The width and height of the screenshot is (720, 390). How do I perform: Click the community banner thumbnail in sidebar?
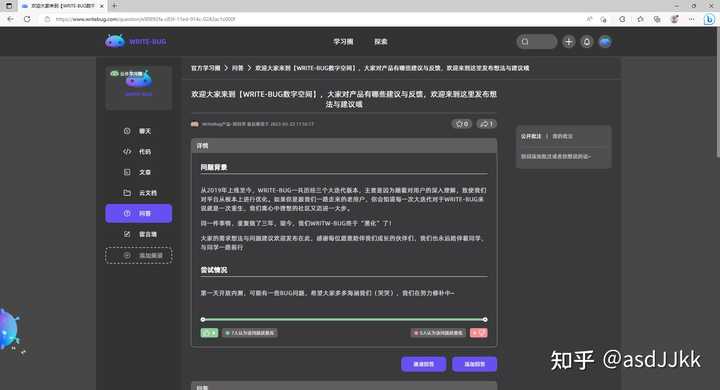pyautogui.click(x=138, y=87)
